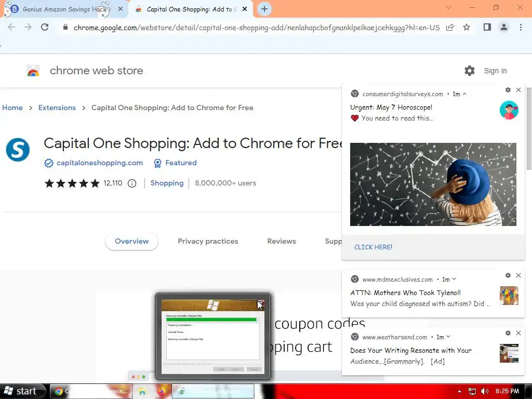Close the Genius Amazon Savings Hack tab
Viewport: 532px width, 399px height.
tap(120, 9)
